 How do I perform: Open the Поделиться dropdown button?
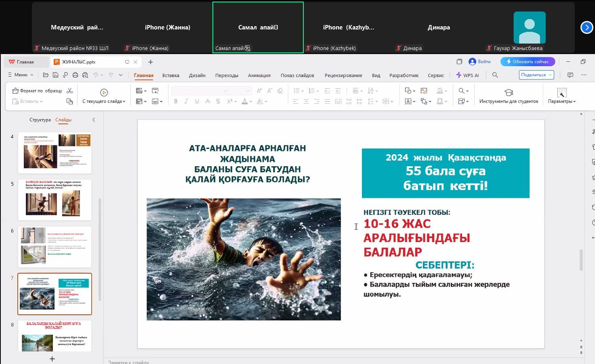(x=536, y=75)
